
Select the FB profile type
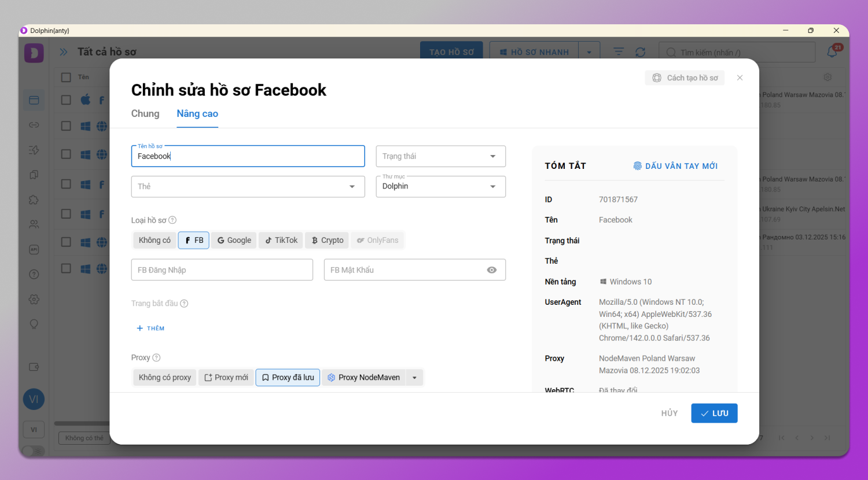tap(194, 240)
